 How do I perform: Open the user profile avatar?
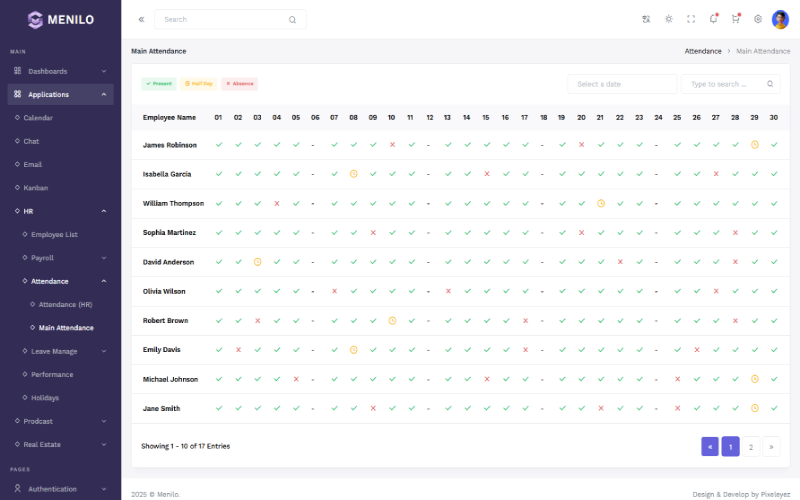tap(780, 19)
